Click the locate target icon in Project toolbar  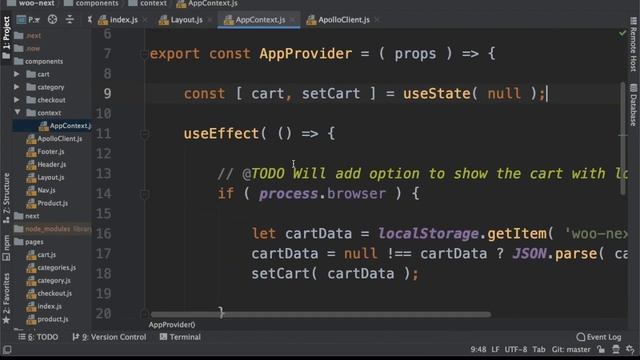52,19
